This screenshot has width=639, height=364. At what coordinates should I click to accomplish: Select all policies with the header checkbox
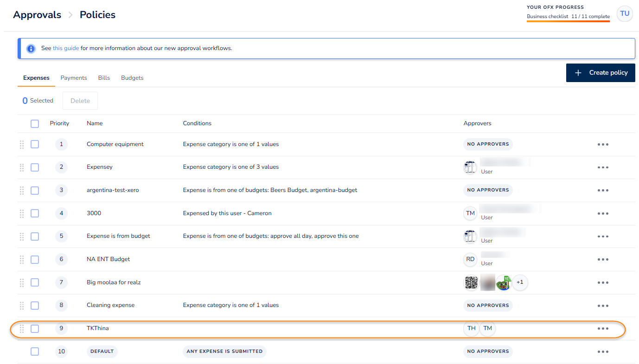[x=35, y=124]
